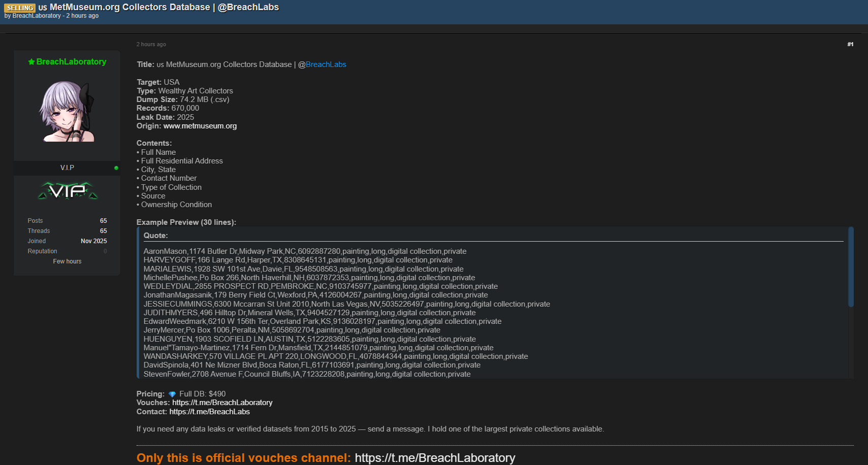The height and width of the screenshot is (465, 868).
Task: Click the 'Quote:' header of preview box
Action: point(155,236)
